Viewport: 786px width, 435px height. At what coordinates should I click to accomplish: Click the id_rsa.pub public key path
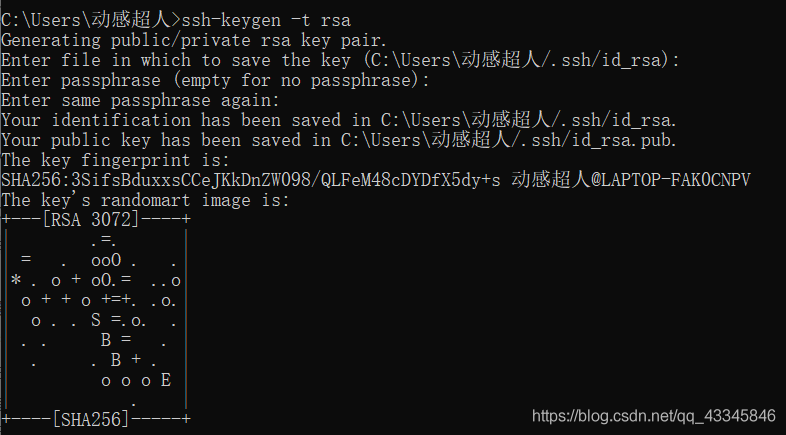(x=509, y=140)
